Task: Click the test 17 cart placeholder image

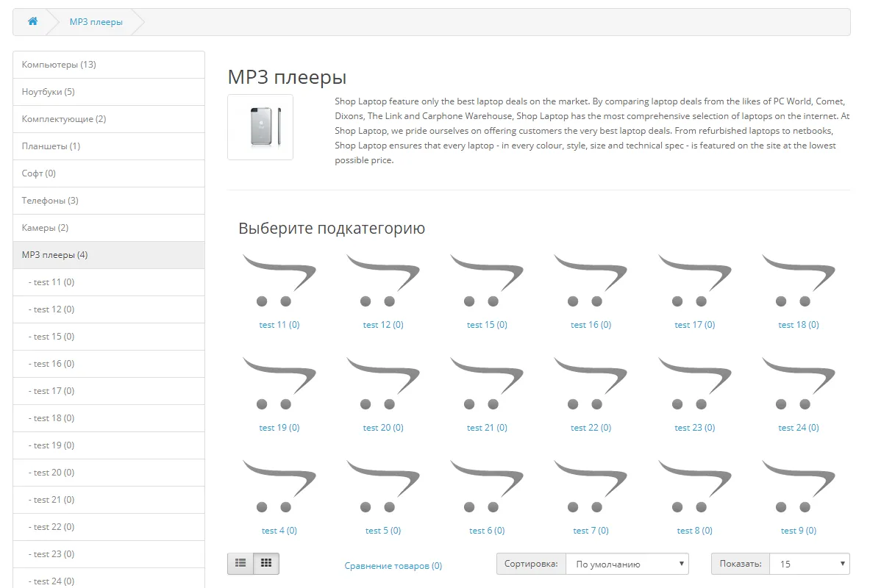Action: (x=695, y=280)
